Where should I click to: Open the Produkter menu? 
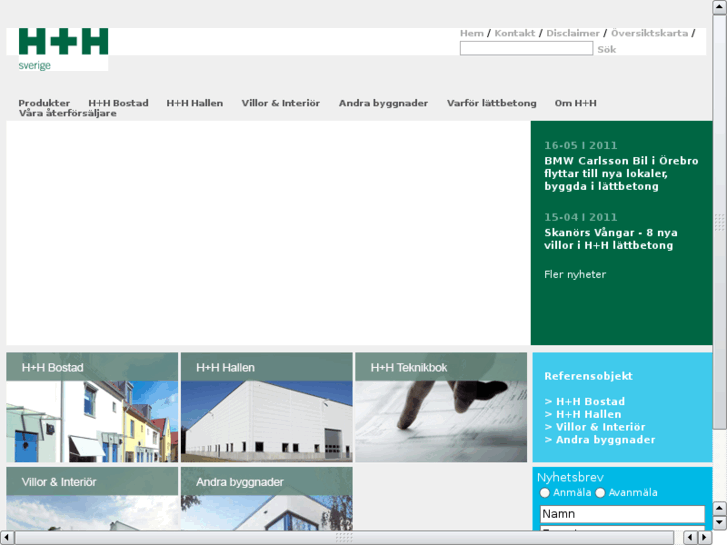click(44, 103)
